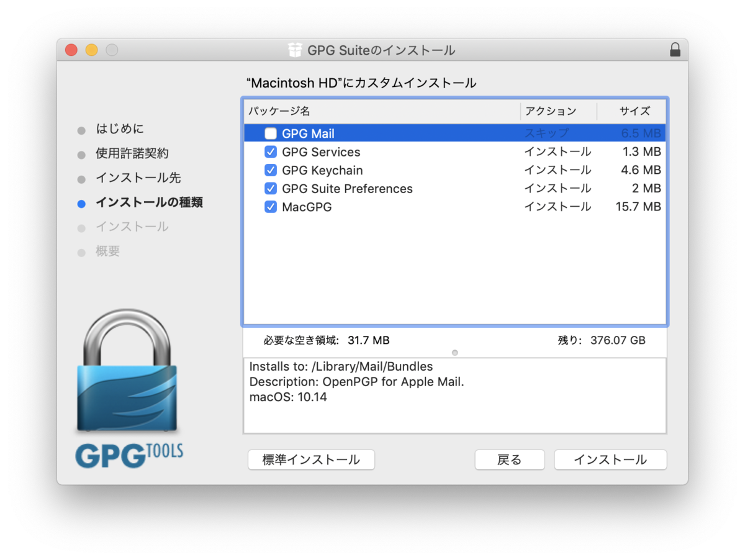The width and height of the screenshot is (745, 560).
Task: Click the 標準インストール button
Action: (x=311, y=460)
